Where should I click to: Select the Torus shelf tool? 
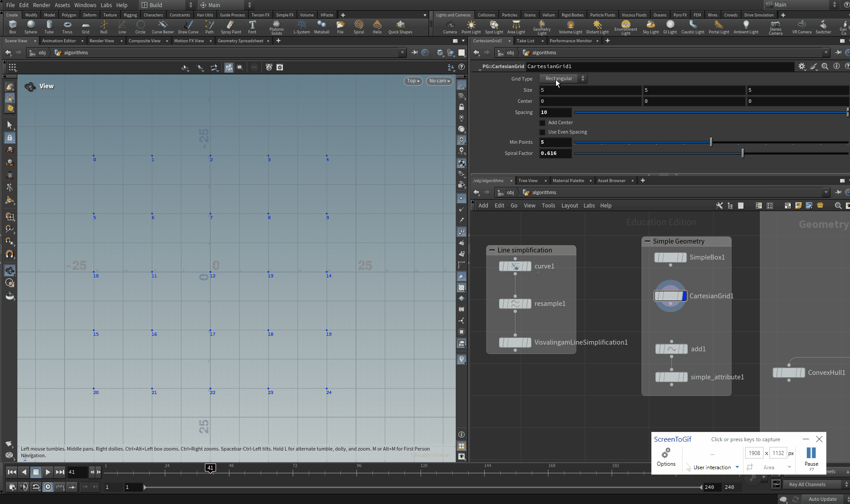pyautogui.click(x=67, y=27)
